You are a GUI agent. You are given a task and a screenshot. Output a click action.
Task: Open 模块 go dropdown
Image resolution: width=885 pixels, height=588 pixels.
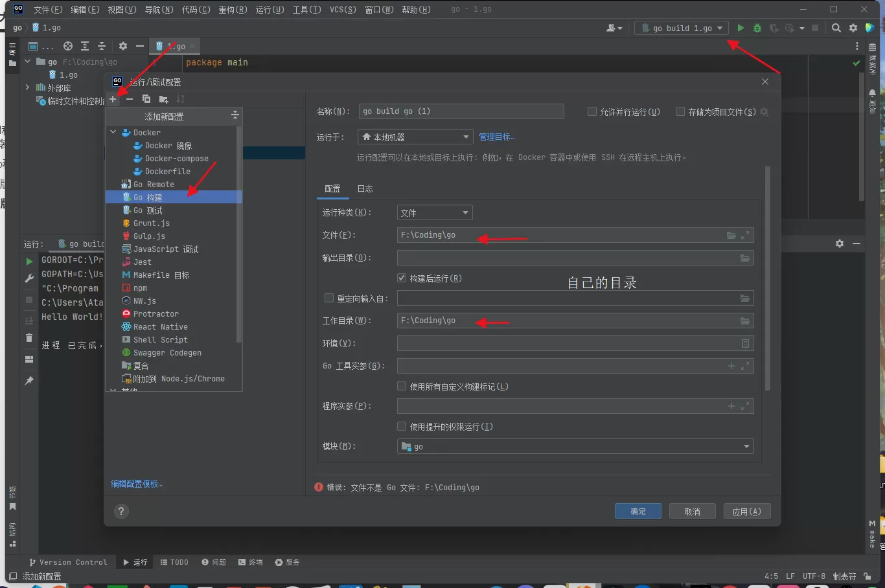point(575,447)
